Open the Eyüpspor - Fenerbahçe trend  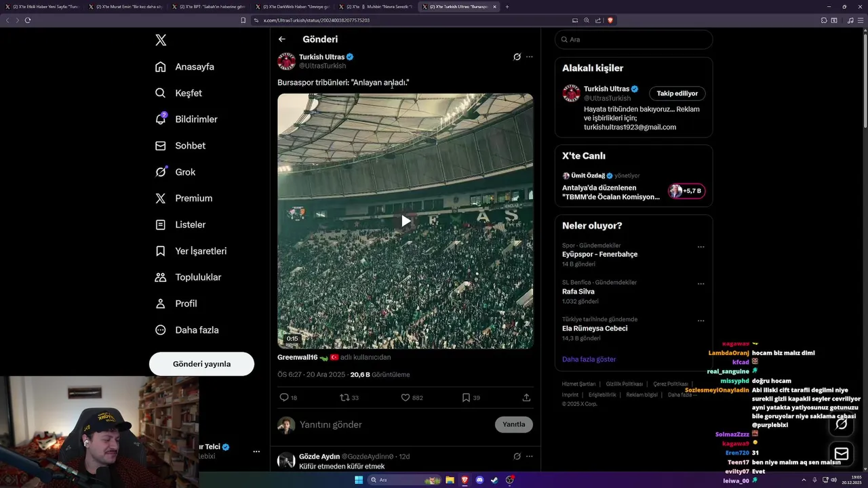click(599, 254)
